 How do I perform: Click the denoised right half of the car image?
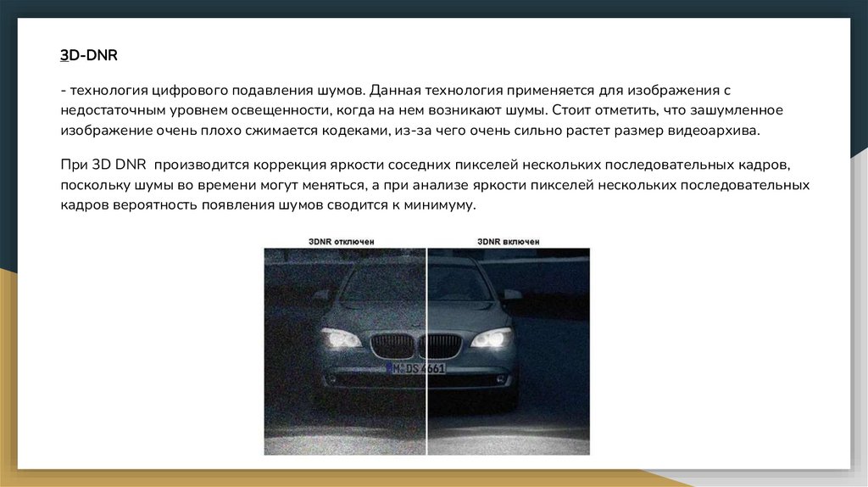(509, 351)
